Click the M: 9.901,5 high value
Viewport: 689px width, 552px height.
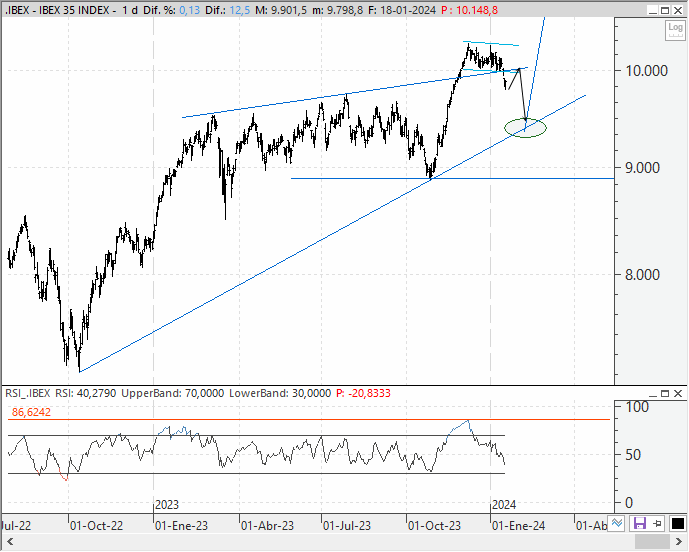click(x=281, y=10)
